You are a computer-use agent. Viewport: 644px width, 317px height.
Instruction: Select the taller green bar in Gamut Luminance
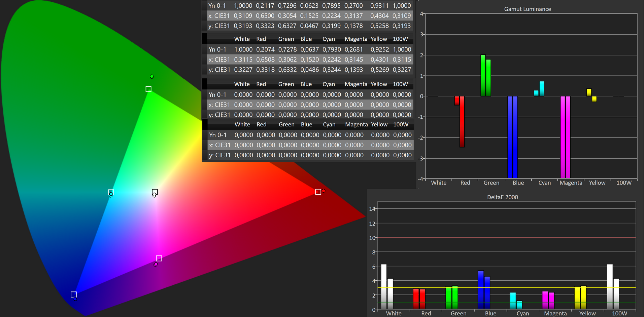(x=483, y=75)
